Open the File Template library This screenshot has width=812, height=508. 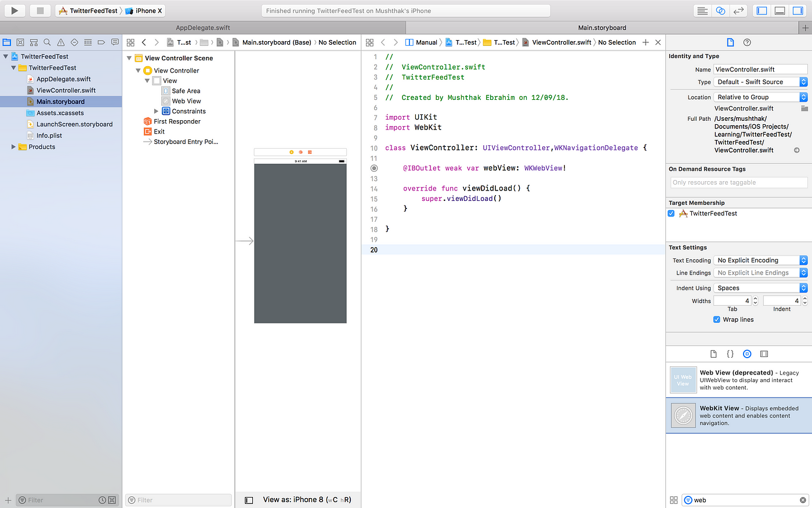coord(713,354)
